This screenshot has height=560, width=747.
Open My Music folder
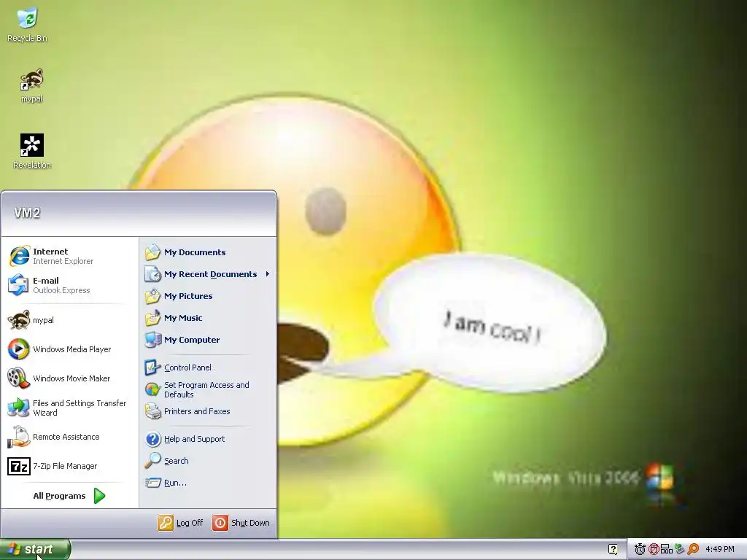point(208,318)
